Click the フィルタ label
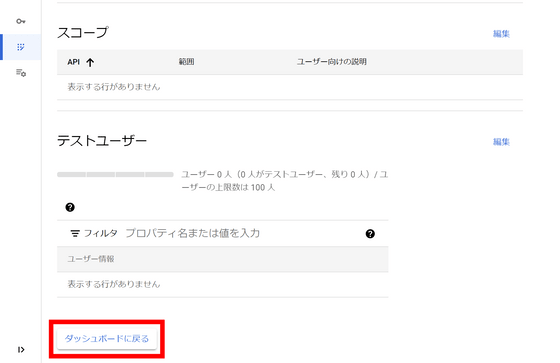This screenshot has height=363, width=560. click(x=100, y=233)
